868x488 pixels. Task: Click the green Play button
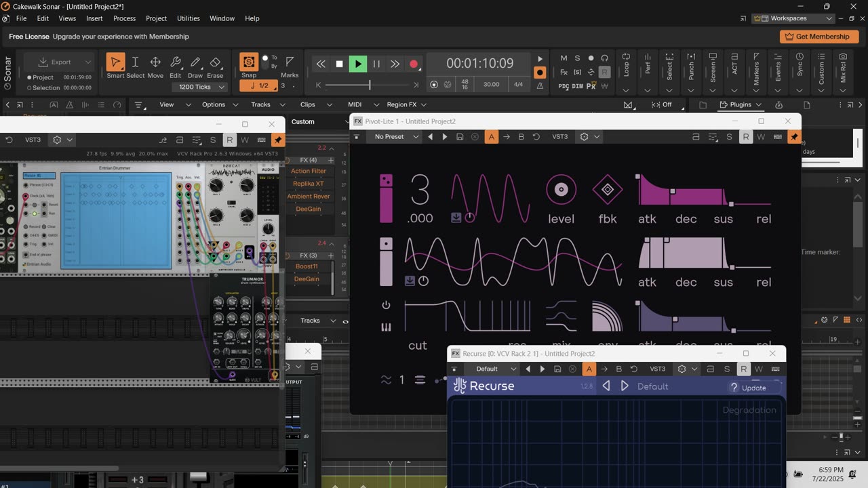click(357, 64)
